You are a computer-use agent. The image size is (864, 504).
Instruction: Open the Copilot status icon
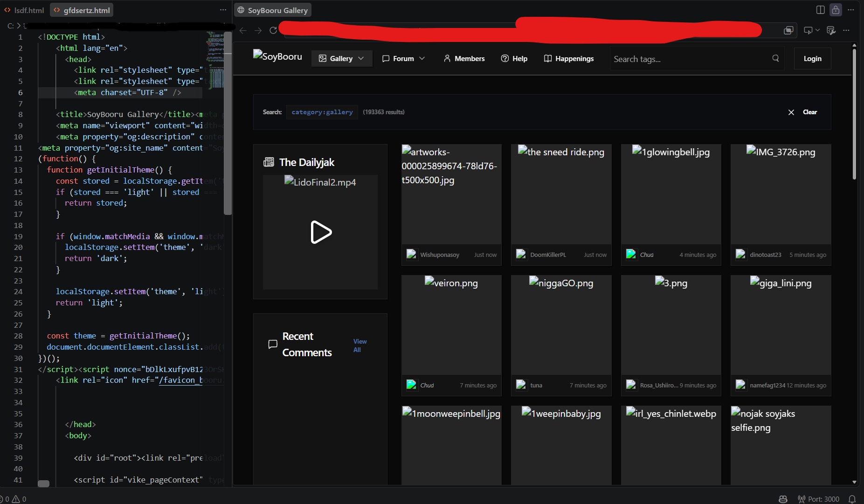pos(783,499)
